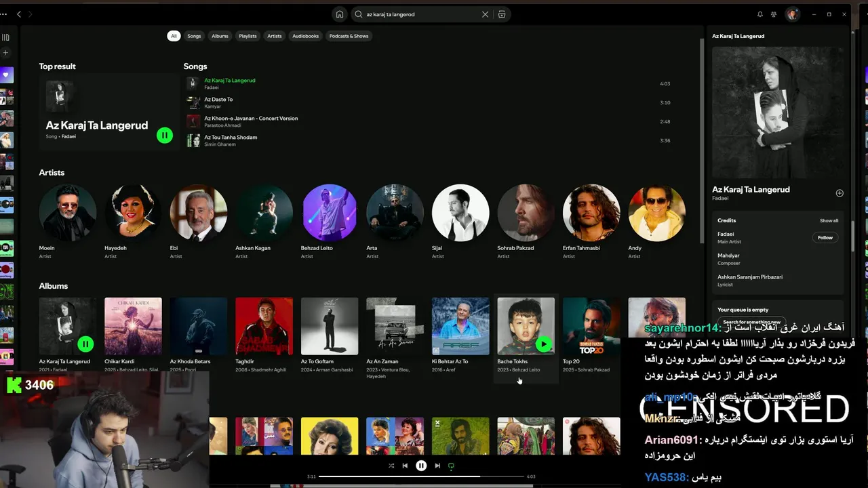Viewport: 868px width, 488px height.
Task: Show all credits
Action: tap(829, 221)
